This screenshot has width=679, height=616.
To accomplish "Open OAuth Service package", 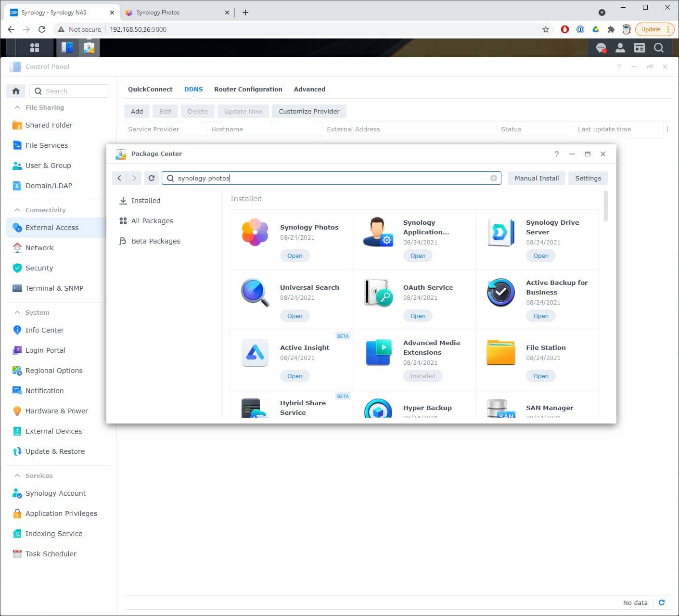I will [418, 316].
